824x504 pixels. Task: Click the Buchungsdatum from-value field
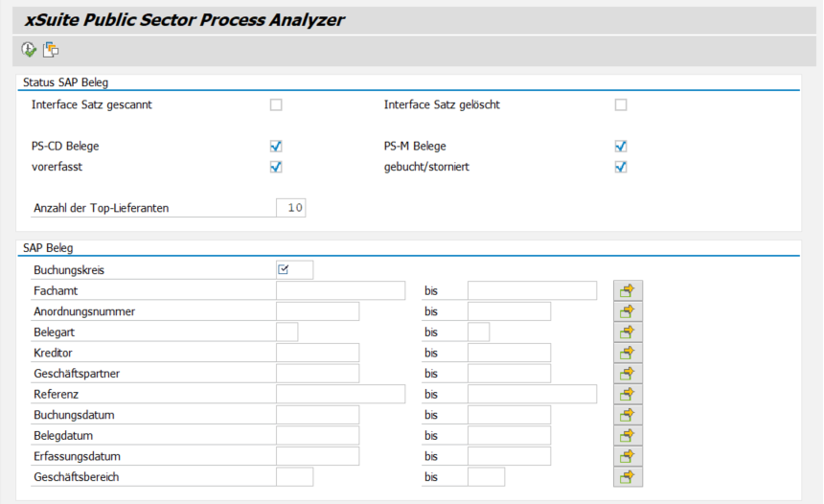[317, 415]
